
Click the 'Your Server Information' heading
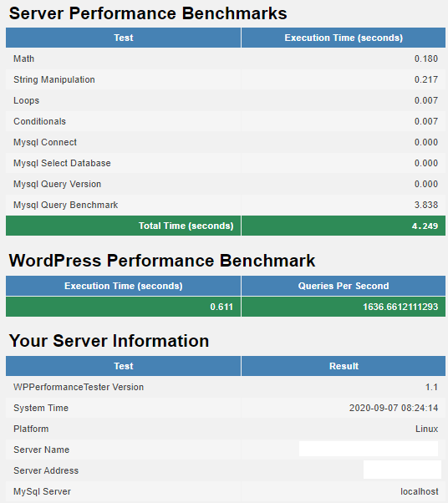click(109, 341)
